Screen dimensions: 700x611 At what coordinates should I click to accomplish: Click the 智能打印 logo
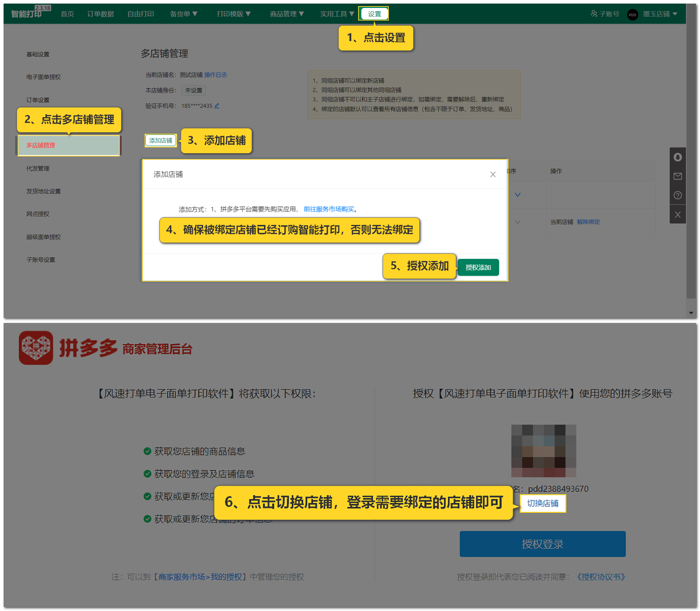pos(26,14)
